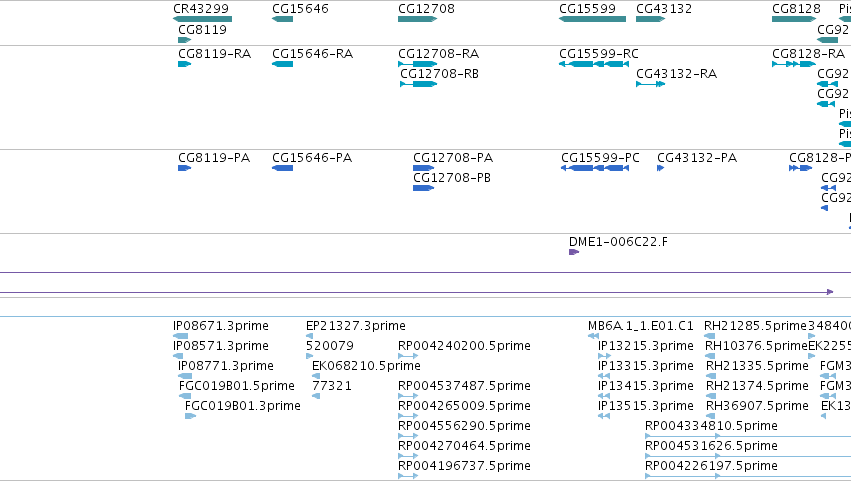Click the 520079 feature

coord(309,356)
